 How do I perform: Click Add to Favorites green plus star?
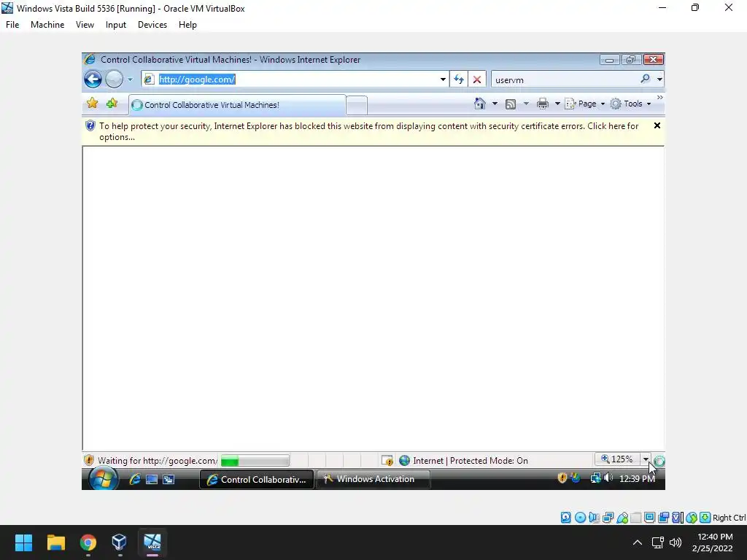click(x=112, y=104)
